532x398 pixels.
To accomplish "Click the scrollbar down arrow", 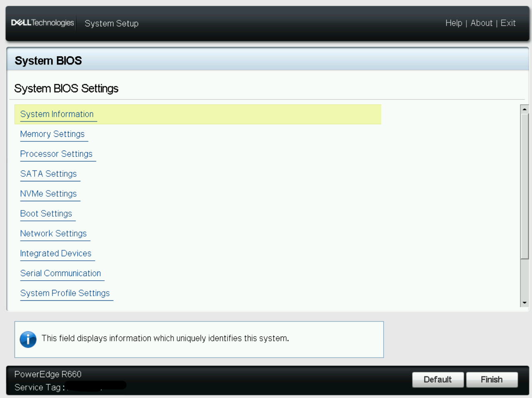I will (525, 303).
